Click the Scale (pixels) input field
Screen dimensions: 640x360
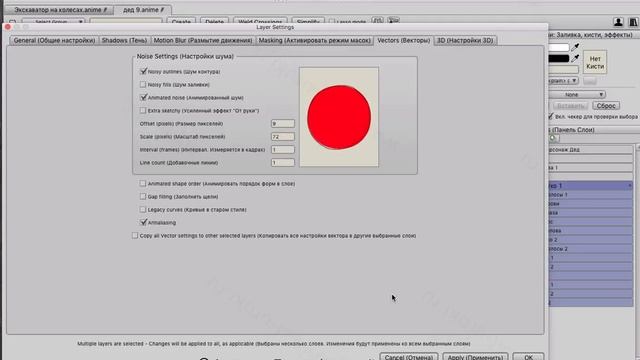tap(282, 137)
